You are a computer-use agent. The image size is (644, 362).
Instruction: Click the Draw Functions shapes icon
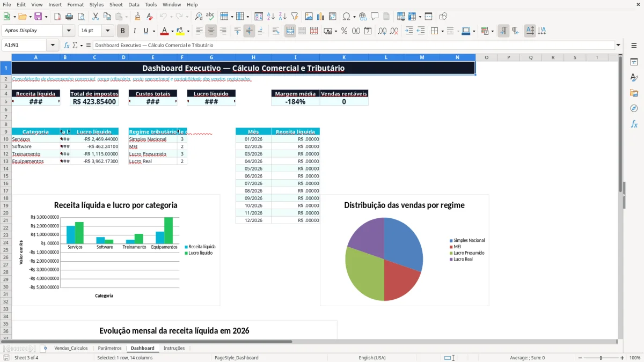(443, 17)
